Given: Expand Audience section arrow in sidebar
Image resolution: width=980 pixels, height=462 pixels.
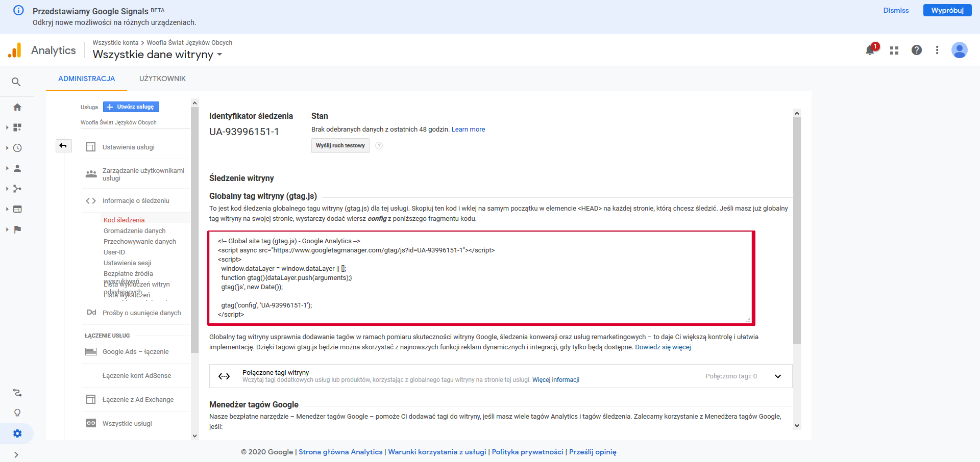Looking at the screenshot, I should [7, 168].
